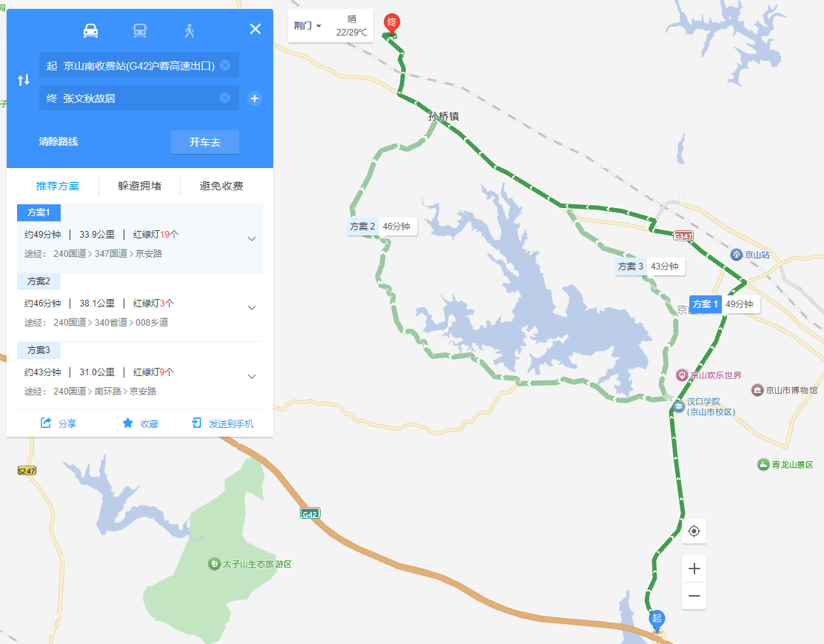Switch to the bus transit icon

[140, 30]
